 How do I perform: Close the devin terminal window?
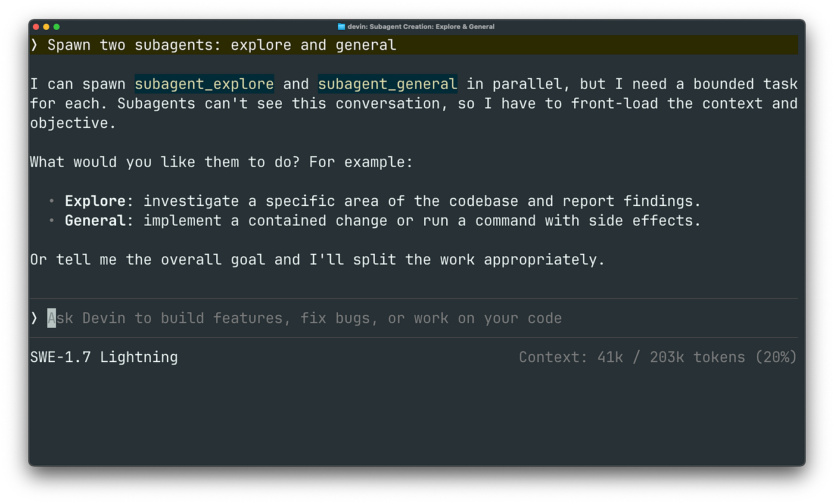(36, 27)
